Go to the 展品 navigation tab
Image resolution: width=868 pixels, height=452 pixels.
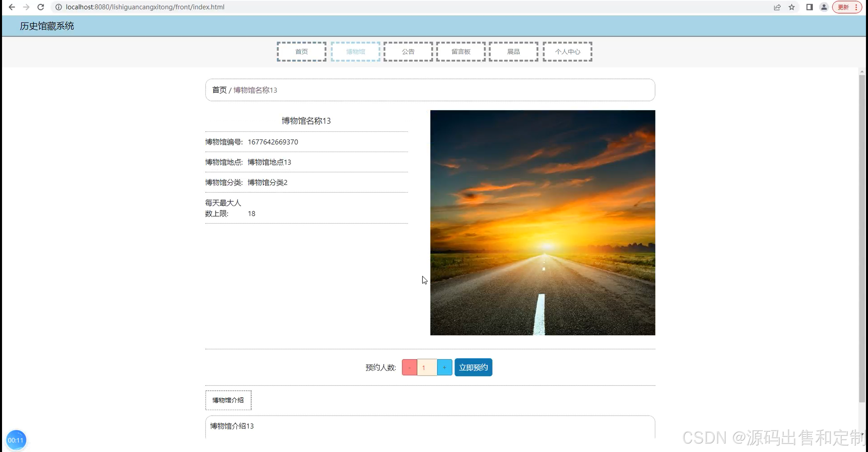513,52
